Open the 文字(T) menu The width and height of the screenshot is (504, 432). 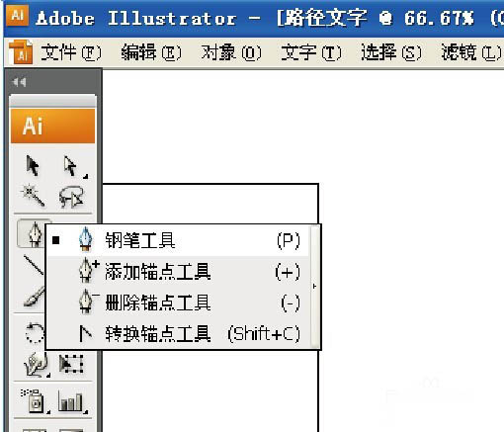click(311, 52)
